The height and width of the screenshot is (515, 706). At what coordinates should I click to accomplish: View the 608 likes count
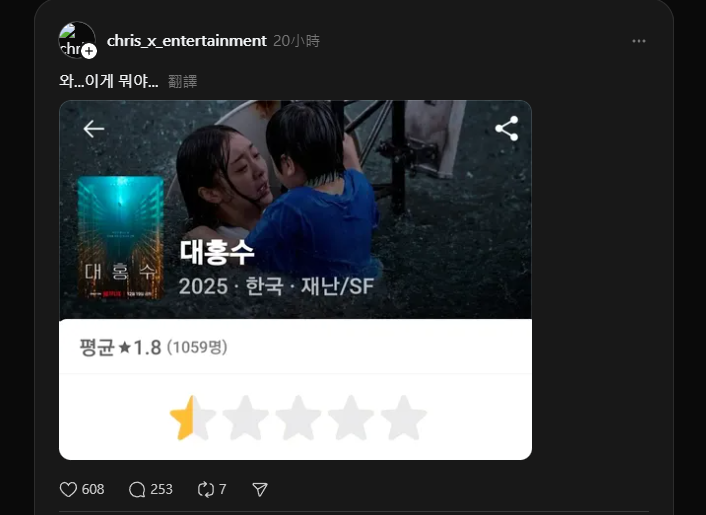point(93,489)
